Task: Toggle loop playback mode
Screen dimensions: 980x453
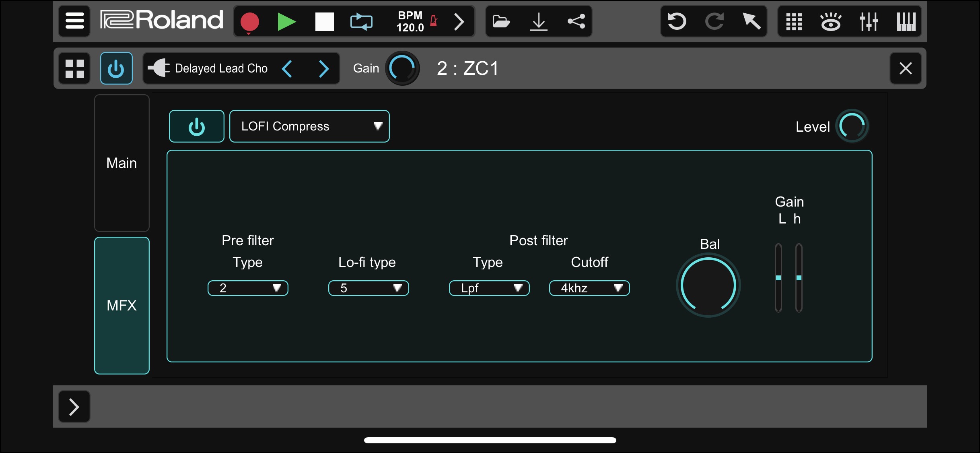Action: [x=361, y=21]
